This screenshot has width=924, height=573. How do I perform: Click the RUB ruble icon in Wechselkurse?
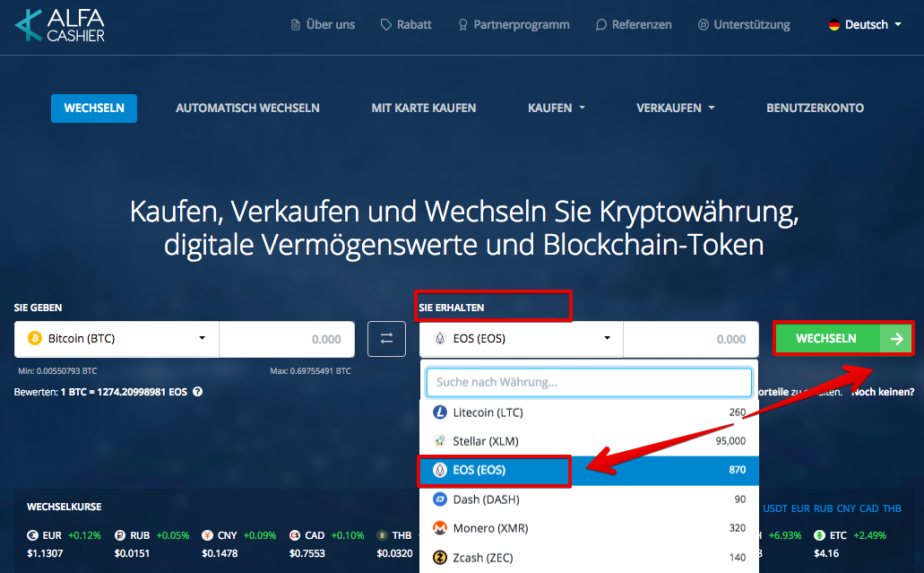(x=119, y=535)
